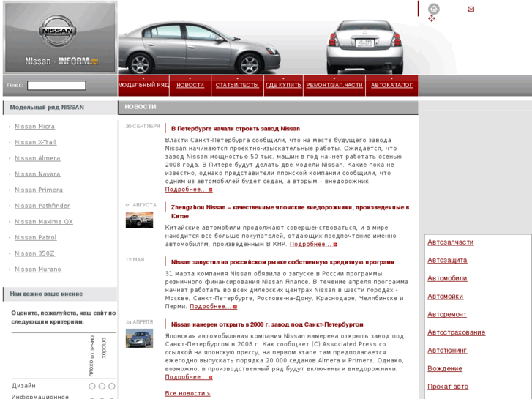Click the 12 МАЯ date label
532x399 pixels.
click(135, 260)
